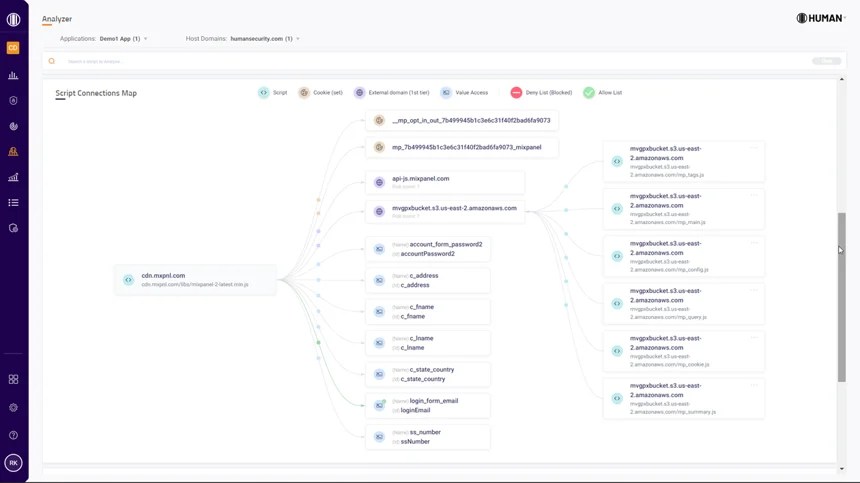Click the green Allow List legend swatch
860x483 pixels.
click(x=589, y=93)
